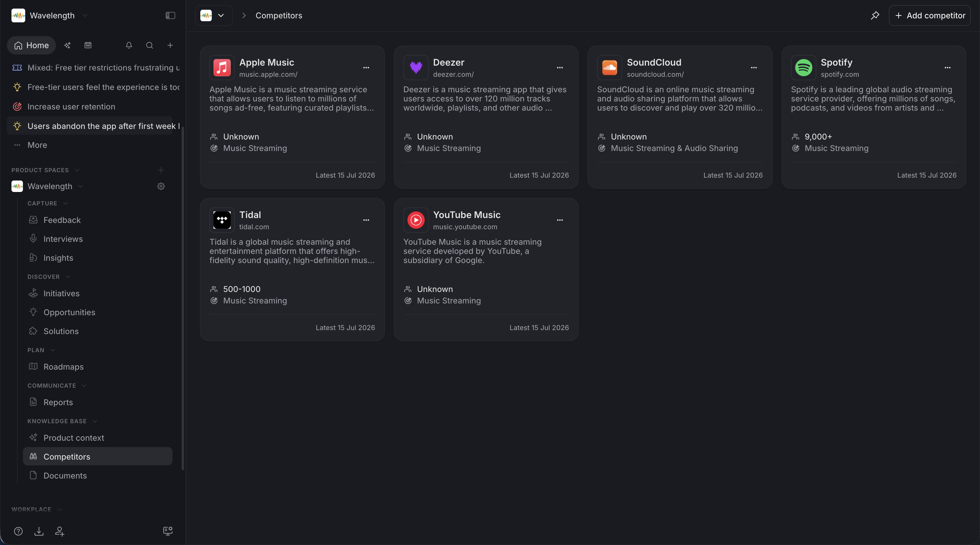Expand Wavelength product space chevron
Viewport: 980px width, 545px height.
[x=81, y=186]
